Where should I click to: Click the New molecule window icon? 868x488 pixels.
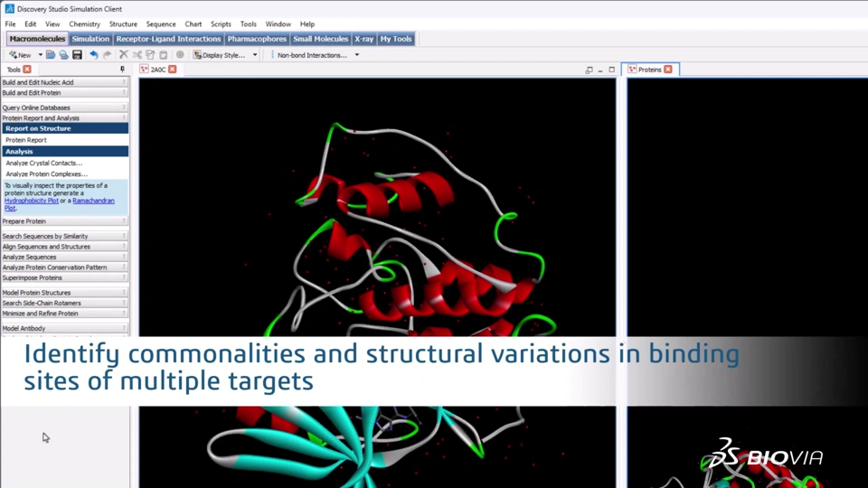point(20,55)
